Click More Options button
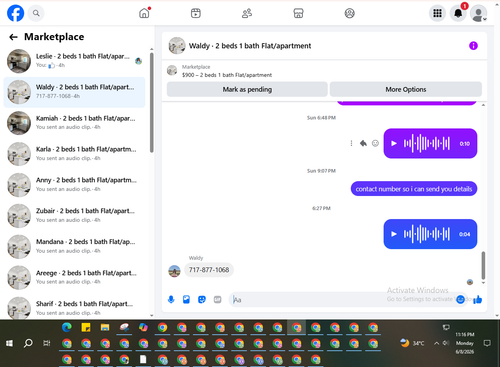Screen dimensions: 500x367 pyautogui.click(x=406, y=89)
